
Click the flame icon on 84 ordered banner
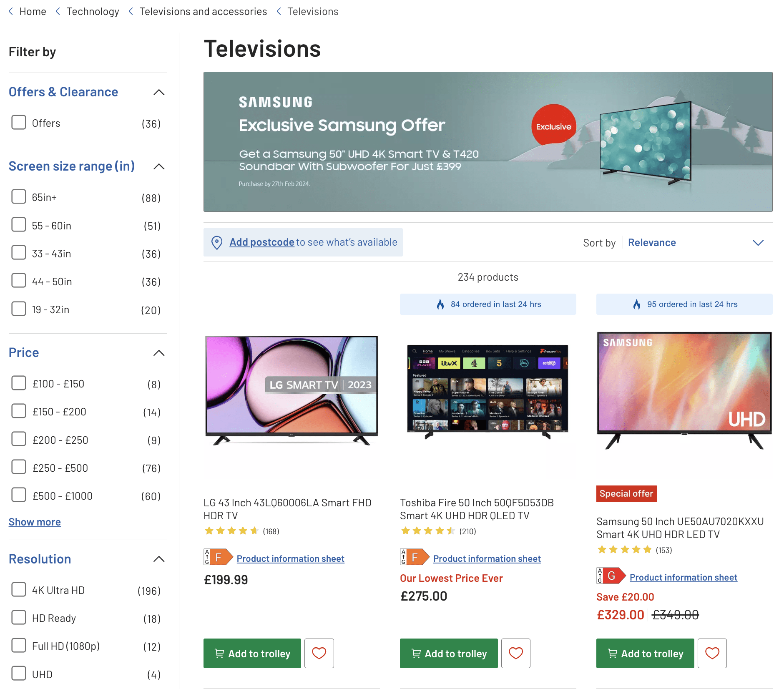440,304
